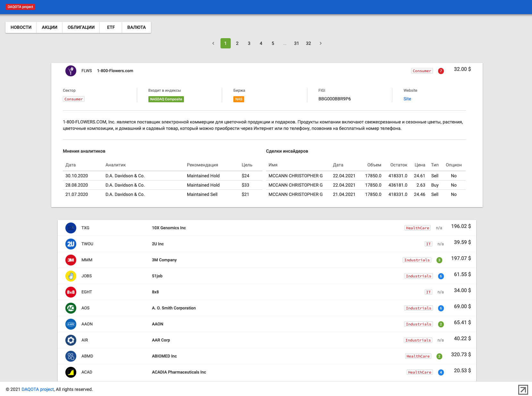Click IT tag on EGHT row
The height and width of the screenshot is (396, 532).
428,292
